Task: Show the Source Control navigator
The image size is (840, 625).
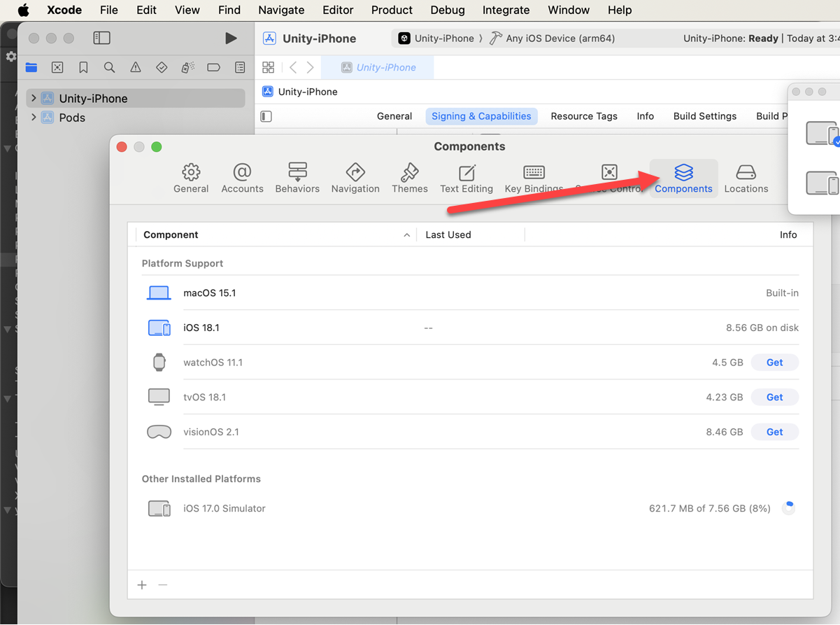Action: 57,67
